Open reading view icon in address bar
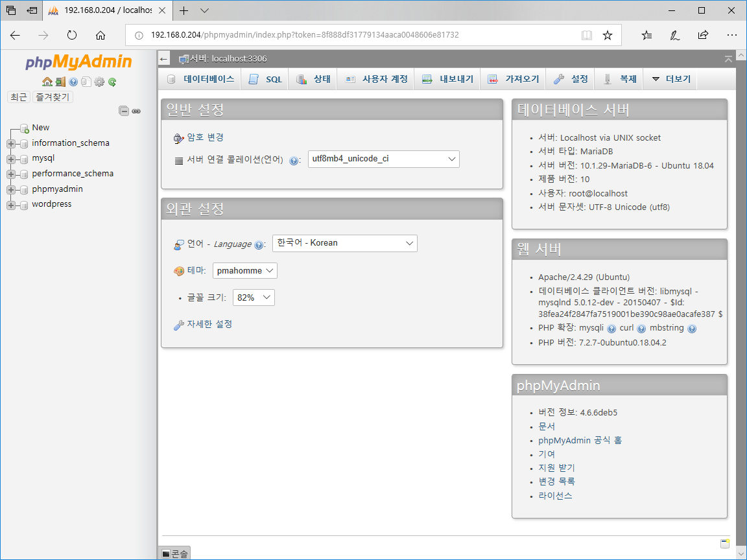 coord(586,35)
